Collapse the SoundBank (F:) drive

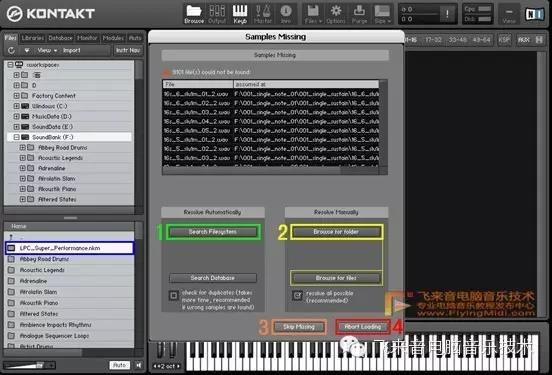[16, 137]
